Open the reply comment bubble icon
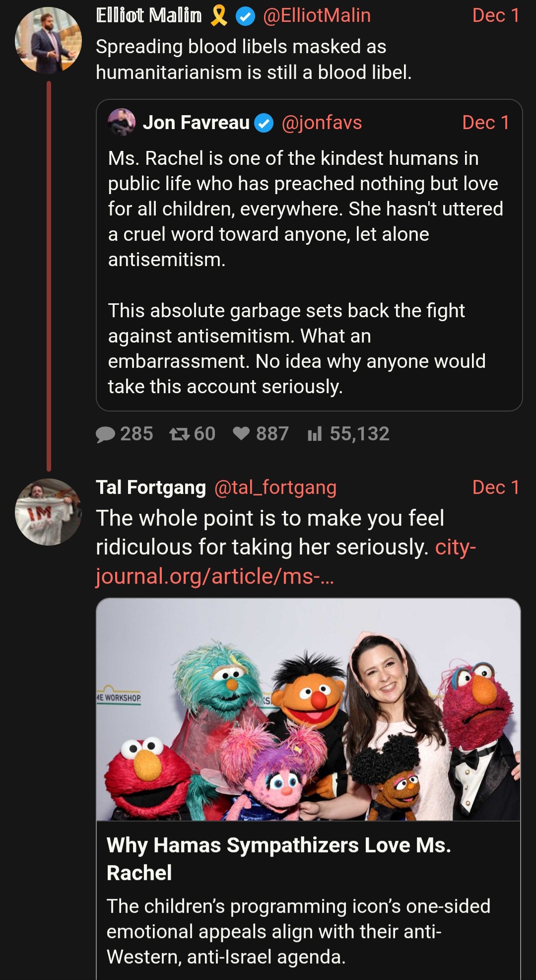This screenshot has height=980, width=536. pyautogui.click(x=105, y=434)
